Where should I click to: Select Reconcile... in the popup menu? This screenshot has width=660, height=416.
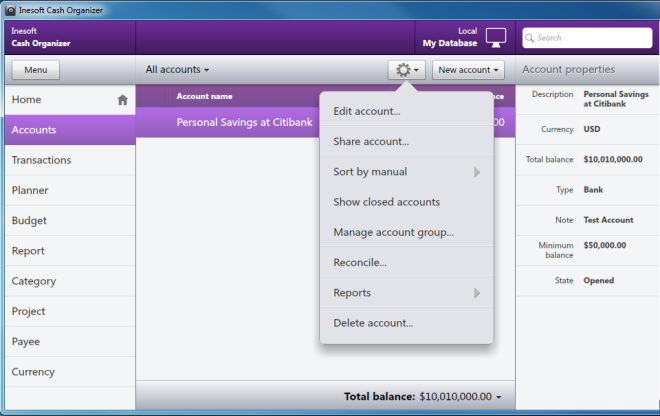[x=407, y=263]
